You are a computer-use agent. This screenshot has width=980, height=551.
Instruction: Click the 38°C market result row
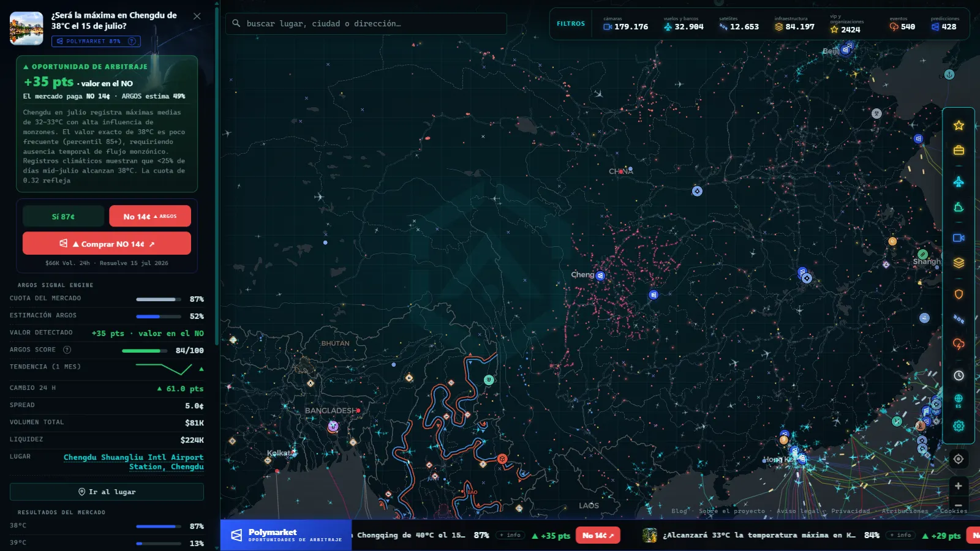point(107,526)
